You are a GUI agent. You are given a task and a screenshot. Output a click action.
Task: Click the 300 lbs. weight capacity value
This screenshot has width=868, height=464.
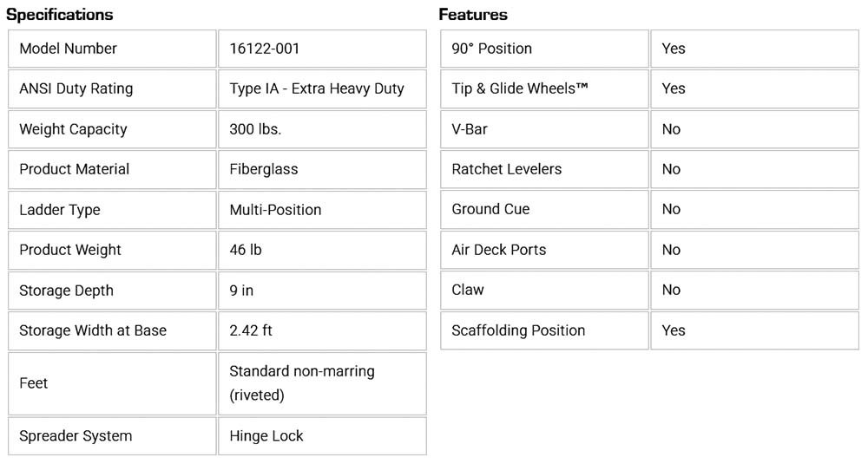[255, 129]
